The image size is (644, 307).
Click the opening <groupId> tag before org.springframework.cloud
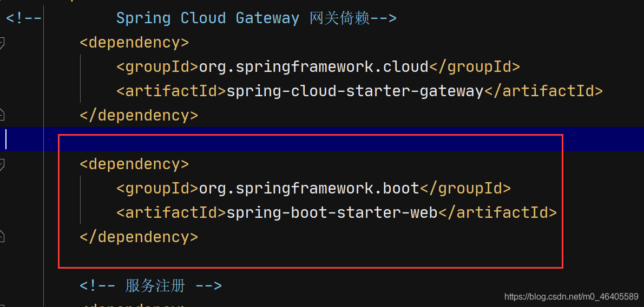click(157, 67)
